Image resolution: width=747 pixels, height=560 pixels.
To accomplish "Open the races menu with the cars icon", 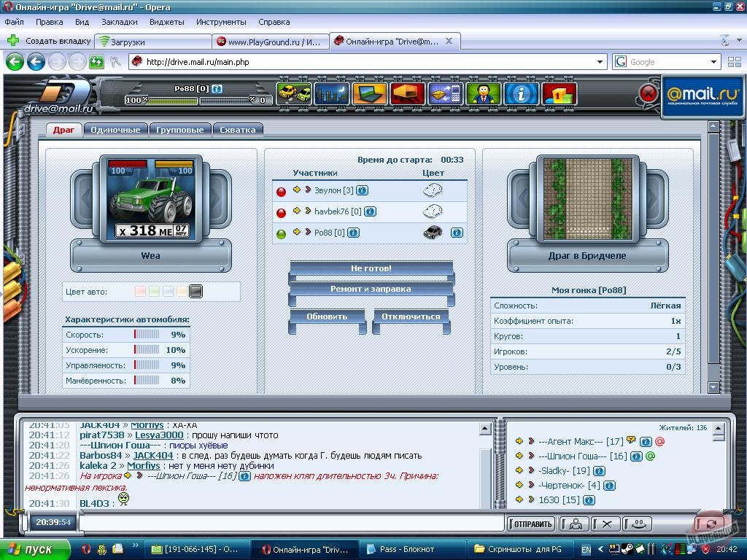I will click(x=293, y=94).
